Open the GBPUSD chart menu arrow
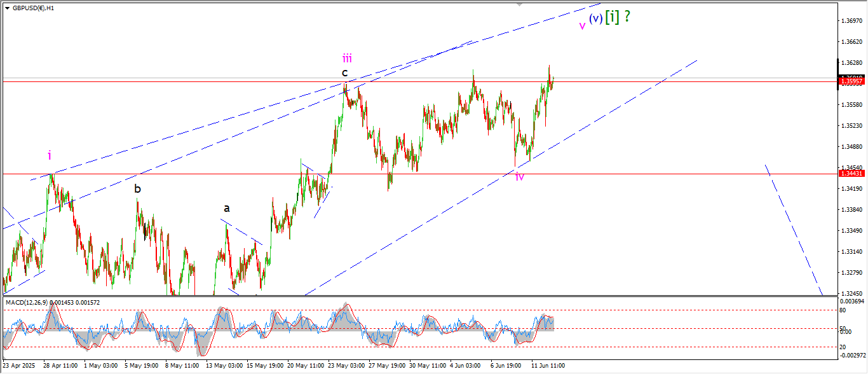Viewport: 868px width, 374px height. pyautogui.click(x=7, y=8)
